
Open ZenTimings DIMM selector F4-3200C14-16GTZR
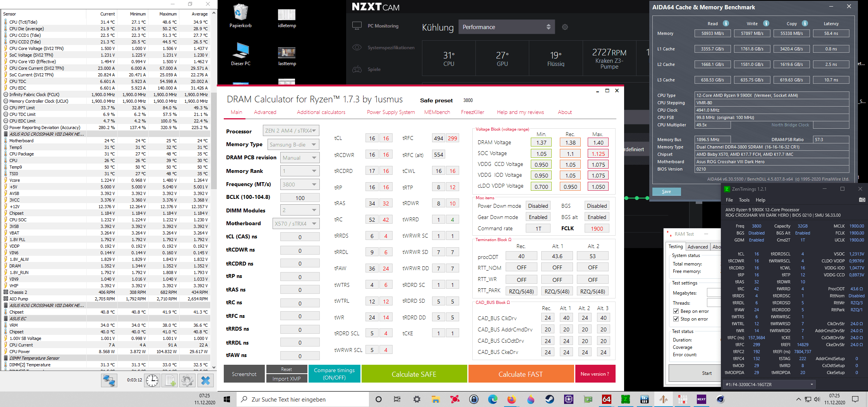point(769,385)
